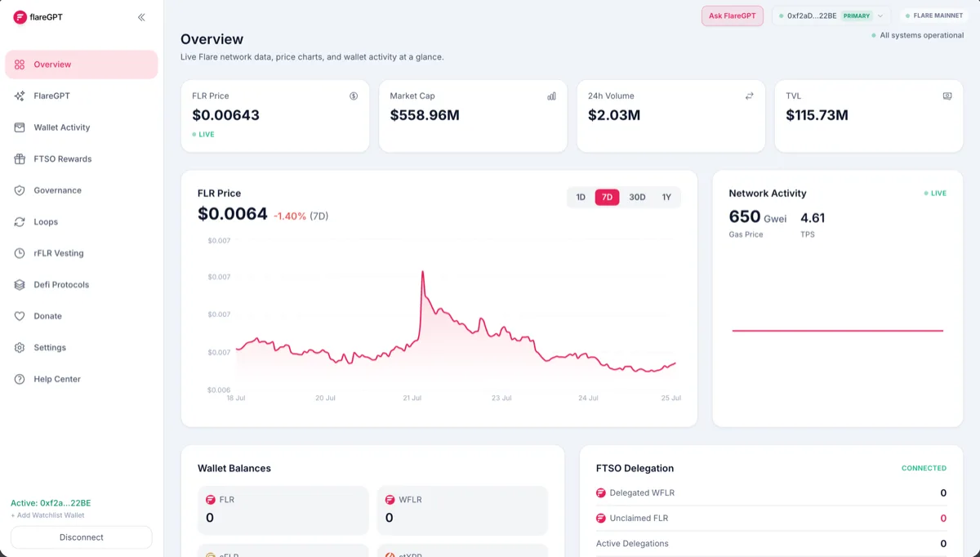Click the 21 Jul label on chart axis
This screenshot has height=557, width=980.
click(412, 398)
